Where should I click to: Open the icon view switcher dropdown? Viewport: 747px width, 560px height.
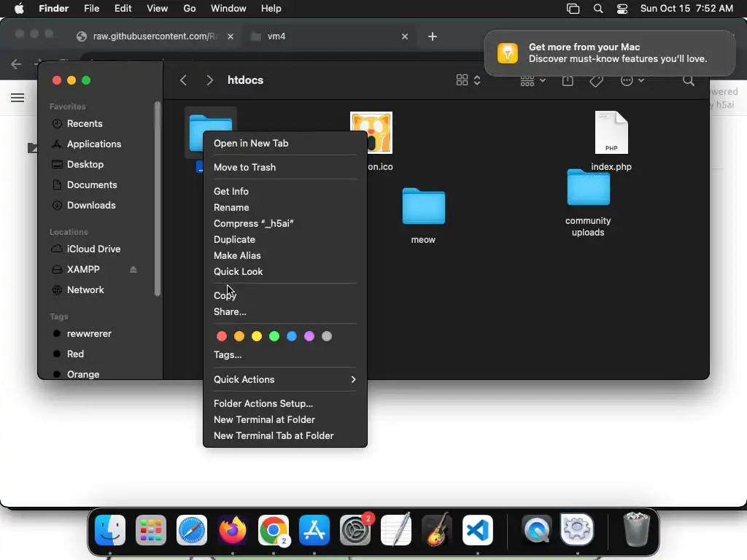(468, 80)
